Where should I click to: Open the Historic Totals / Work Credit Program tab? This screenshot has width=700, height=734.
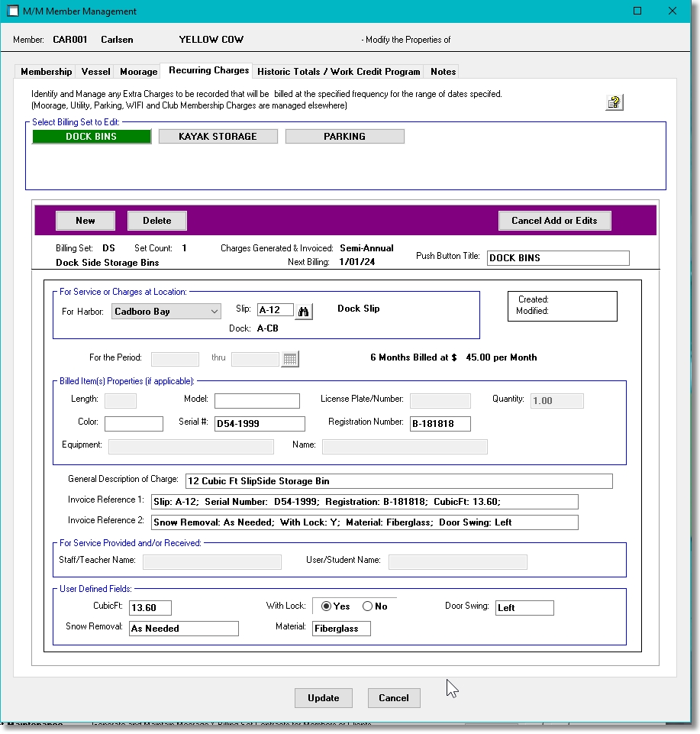point(338,71)
